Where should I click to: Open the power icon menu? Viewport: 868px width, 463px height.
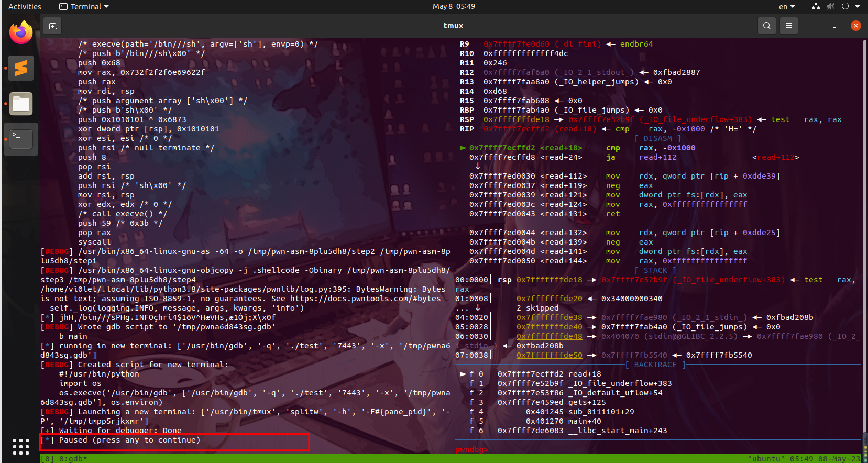tap(845, 7)
